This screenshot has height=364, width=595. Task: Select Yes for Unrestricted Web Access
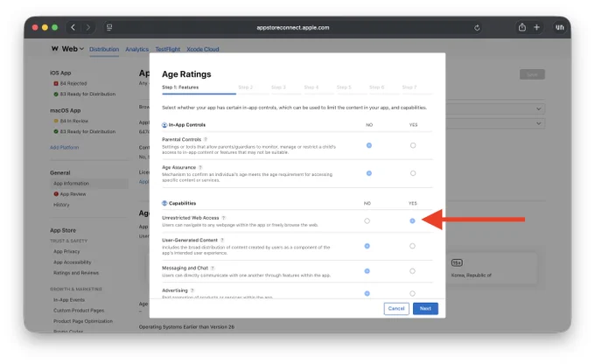click(412, 220)
